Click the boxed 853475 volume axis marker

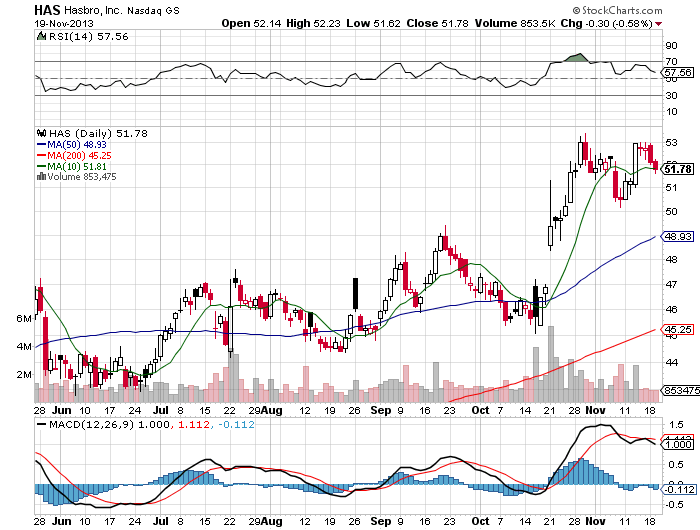point(681,390)
